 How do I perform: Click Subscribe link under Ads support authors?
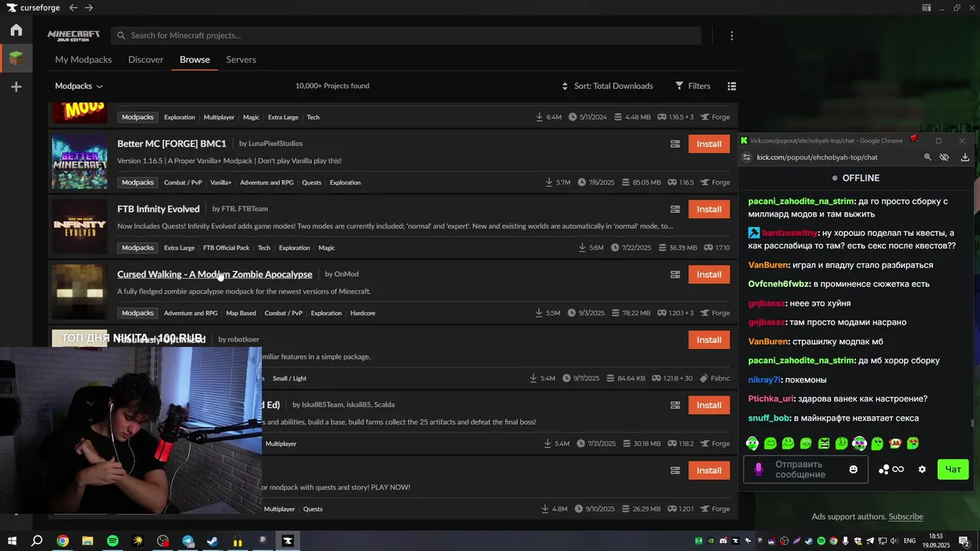(906, 517)
